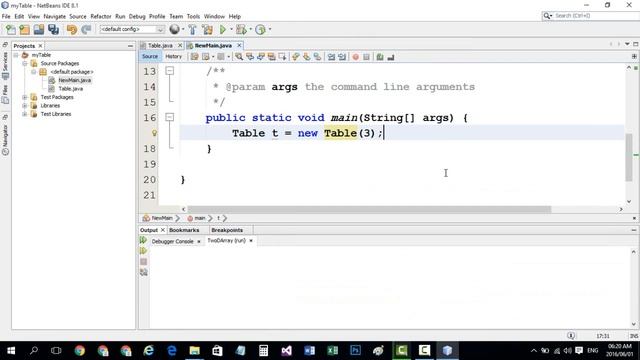Viewport: 640px width, 360px height.
Task: Switch to the Bookmarks tab
Action: [184, 230]
